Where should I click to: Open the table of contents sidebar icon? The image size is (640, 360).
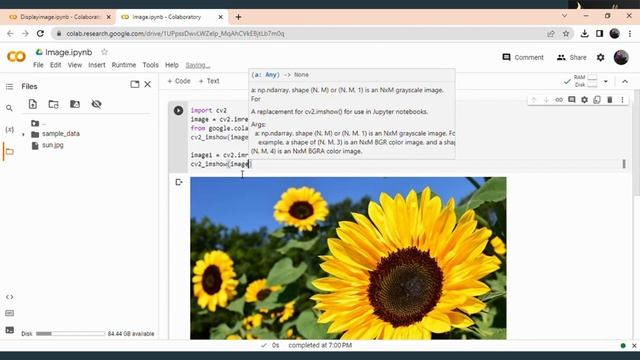coord(9,87)
